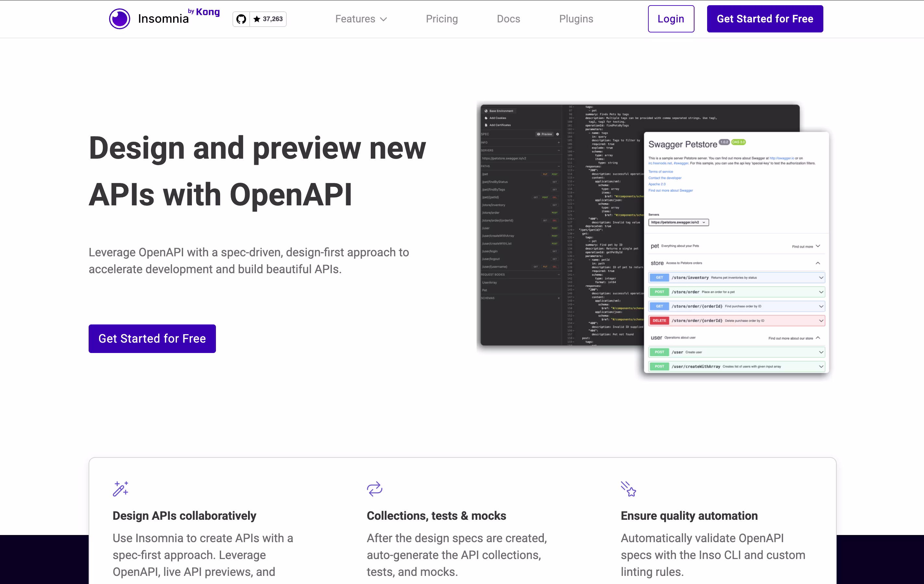
Task: Click the Kong brand logo text
Action: [207, 12]
